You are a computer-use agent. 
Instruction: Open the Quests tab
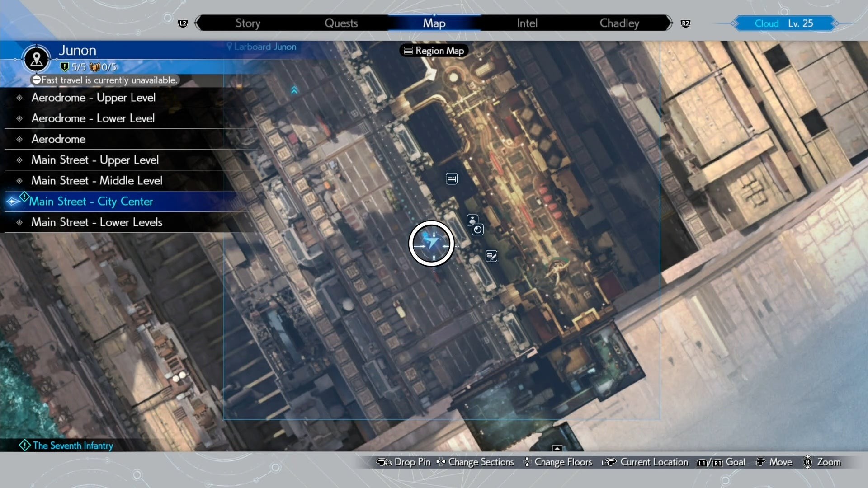pos(341,23)
